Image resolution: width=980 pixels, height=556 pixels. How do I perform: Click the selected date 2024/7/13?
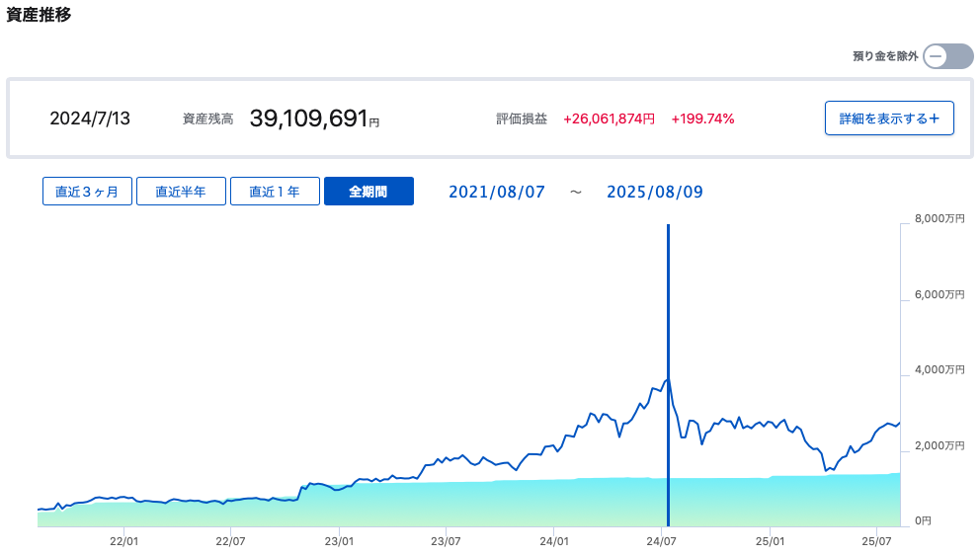click(90, 119)
